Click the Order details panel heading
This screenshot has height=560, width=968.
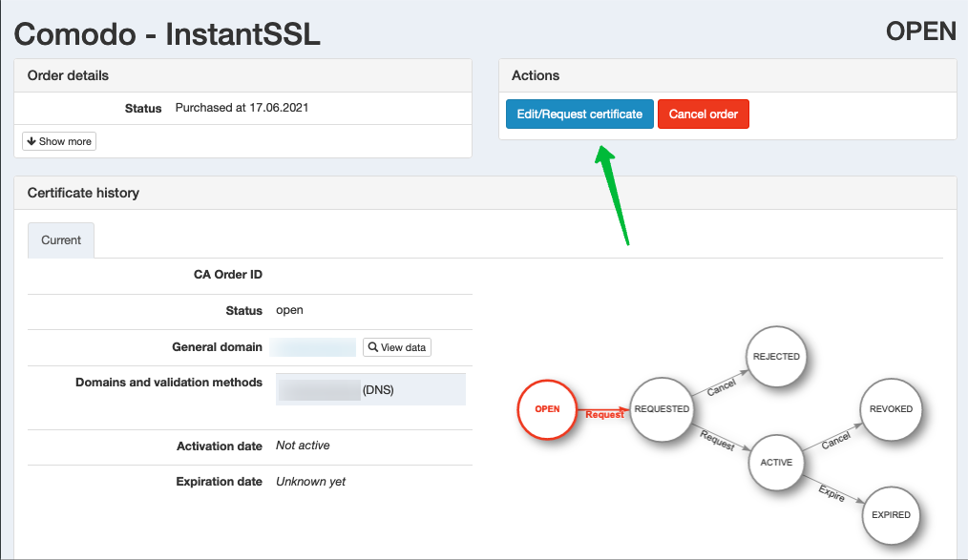tap(68, 76)
